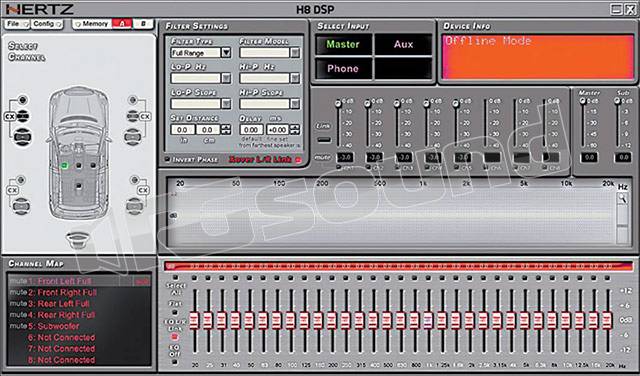Viewport: 640px width, 376px height.
Task: Select channel 1: Front Left Full
Action: (79, 281)
